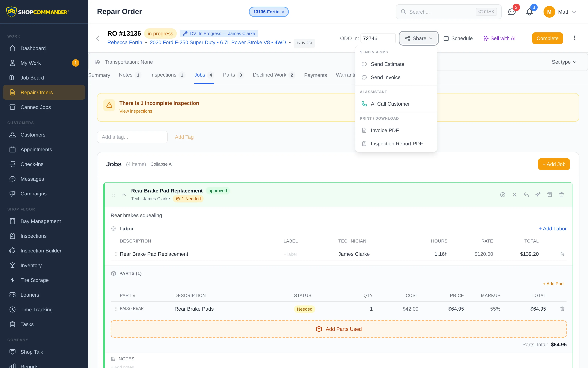Open Dashboard from the sidebar
The height and width of the screenshot is (368, 588).
44,48
